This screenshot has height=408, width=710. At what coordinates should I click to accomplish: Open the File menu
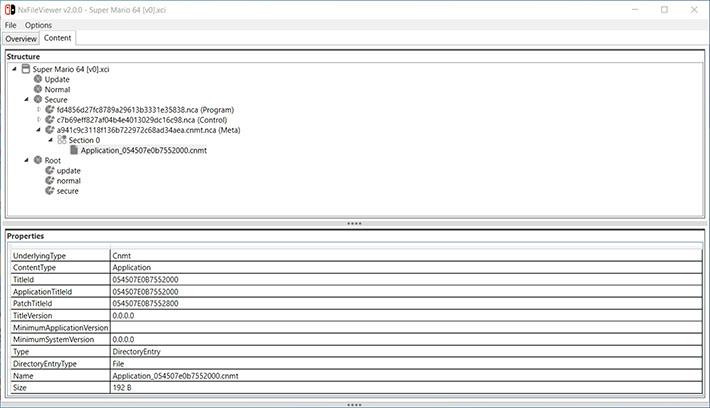click(x=10, y=25)
